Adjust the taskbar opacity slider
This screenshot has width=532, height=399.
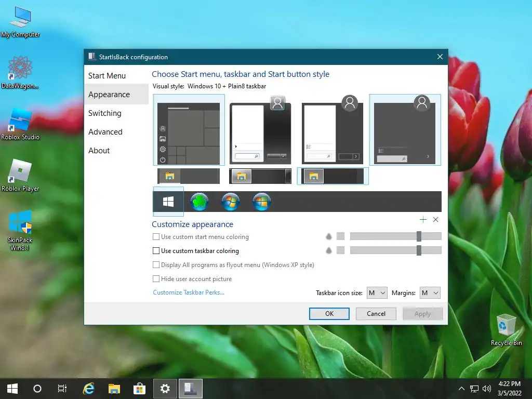point(395,250)
